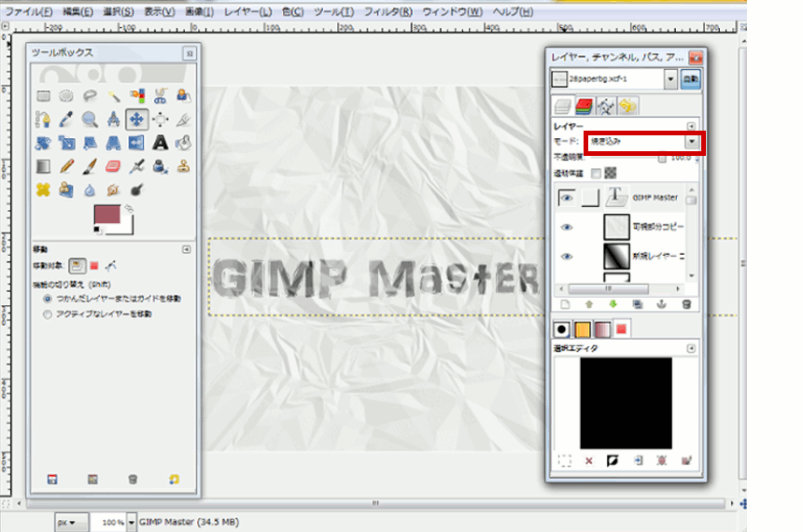Select the Blend gradient tool
Image resolution: width=803 pixels, height=532 pixels.
(44, 166)
